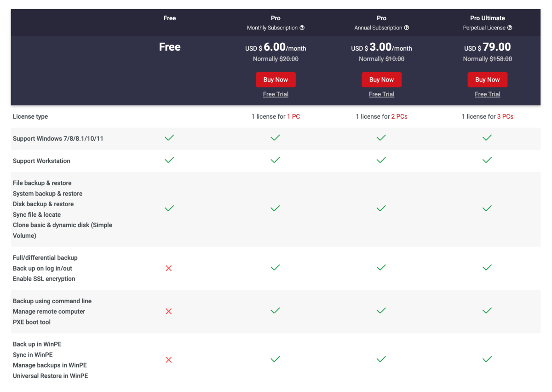The height and width of the screenshot is (392, 552).
Task: Click help icon beside Monthly Subscription
Action: coord(302,28)
